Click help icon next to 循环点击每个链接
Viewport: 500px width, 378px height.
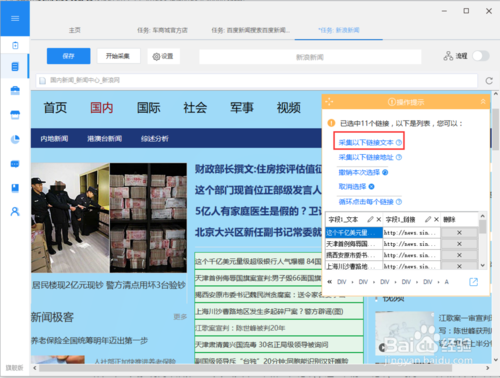click(x=399, y=202)
